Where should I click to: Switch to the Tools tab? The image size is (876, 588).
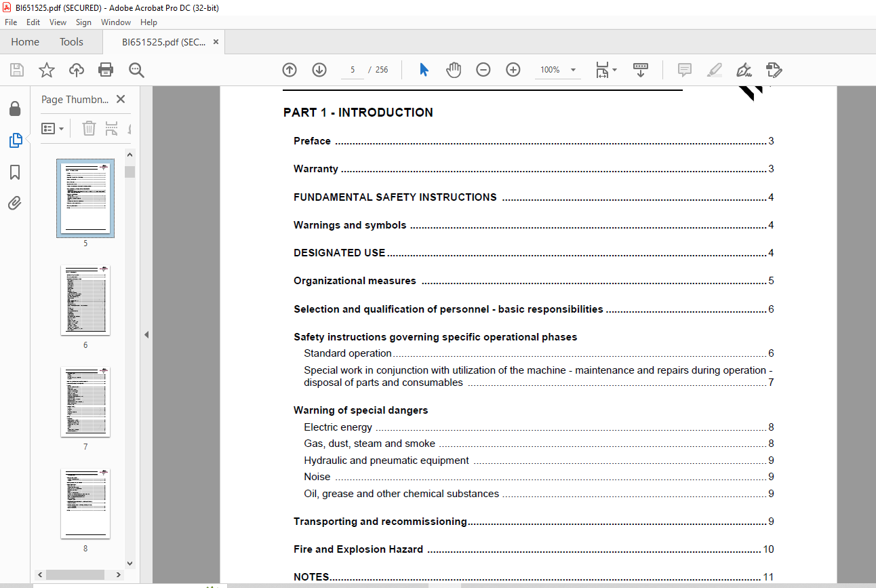pyautogui.click(x=71, y=42)
